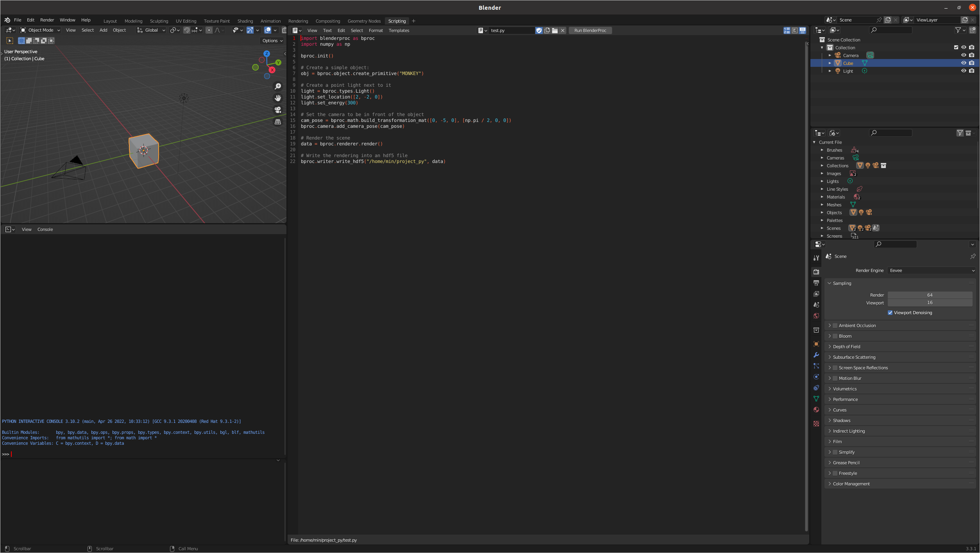Toggle camera view with the camera icon

(278, 110)
